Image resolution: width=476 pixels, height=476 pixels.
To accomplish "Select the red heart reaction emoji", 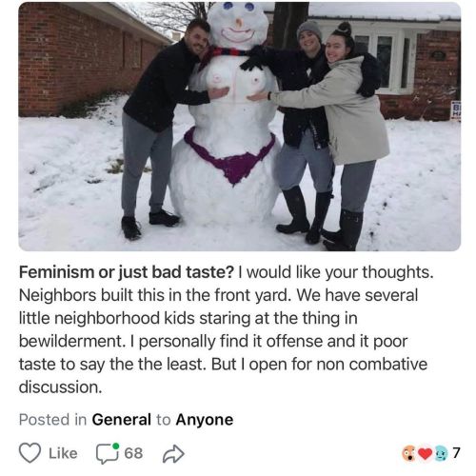I will click(x=425, y=453).
